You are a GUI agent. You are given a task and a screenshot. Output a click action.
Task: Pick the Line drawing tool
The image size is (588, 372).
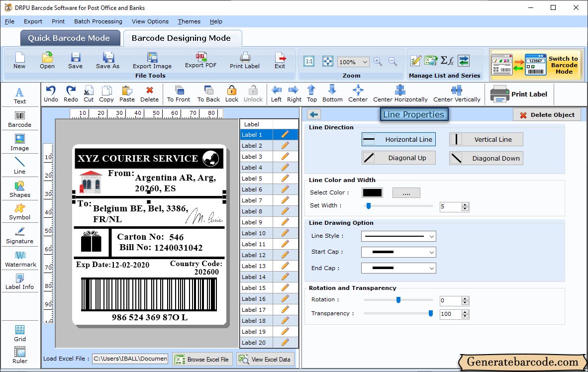[19, 166]
